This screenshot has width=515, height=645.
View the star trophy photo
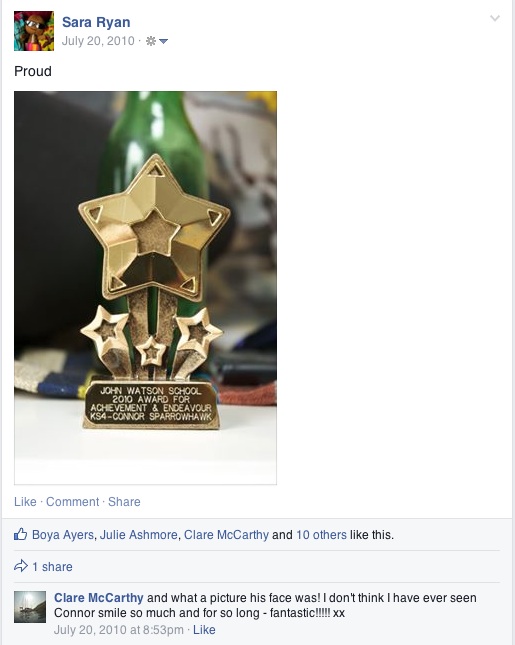(146, 288)
